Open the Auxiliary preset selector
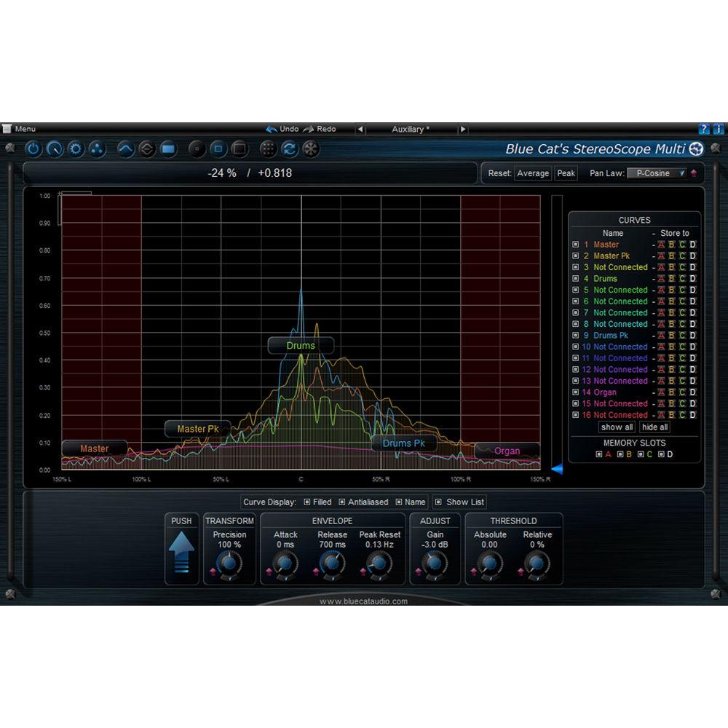Screen dimensions: 728x728 411,129
